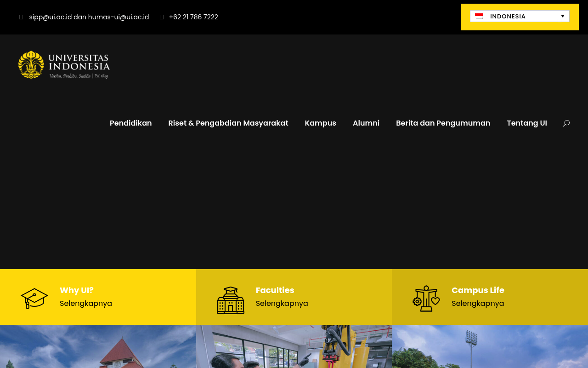
Task: Open Riset & Pengabdian Masyarakat menu
Action: [228, 123]
